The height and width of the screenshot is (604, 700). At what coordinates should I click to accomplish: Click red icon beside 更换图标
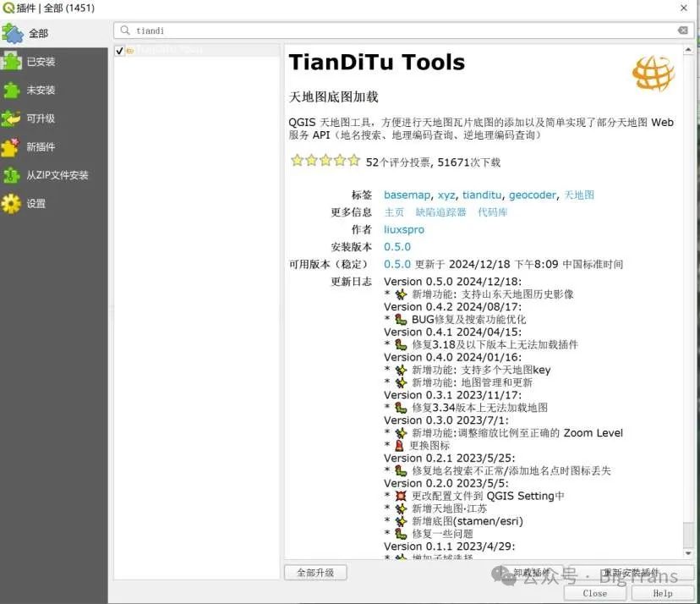tap(400, 446)
